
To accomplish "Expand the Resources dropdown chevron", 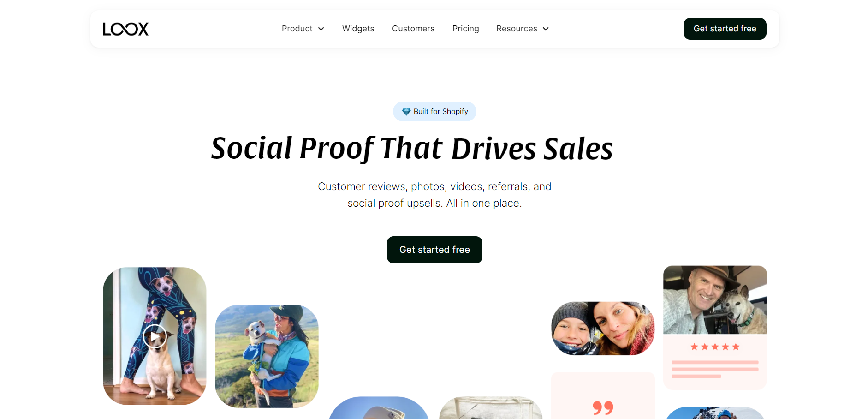I will (546, 29).
